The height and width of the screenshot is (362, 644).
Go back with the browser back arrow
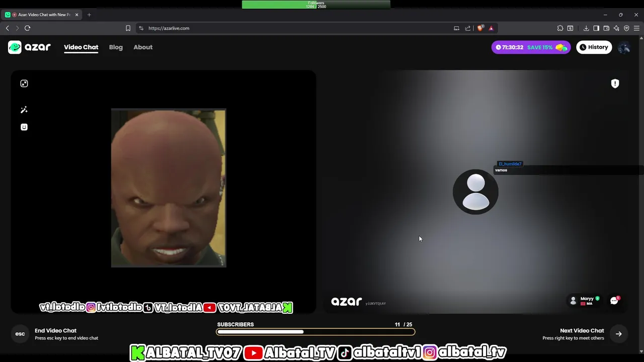[8, 28]
